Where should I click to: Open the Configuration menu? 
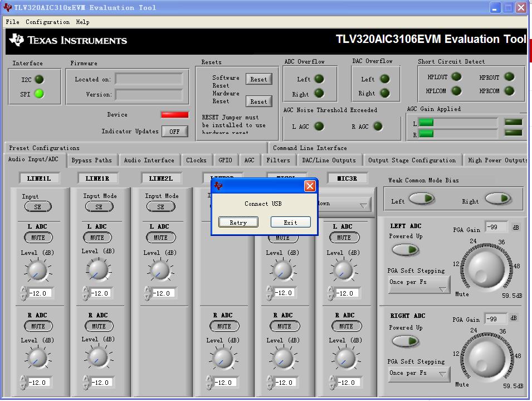coord(47,22)
